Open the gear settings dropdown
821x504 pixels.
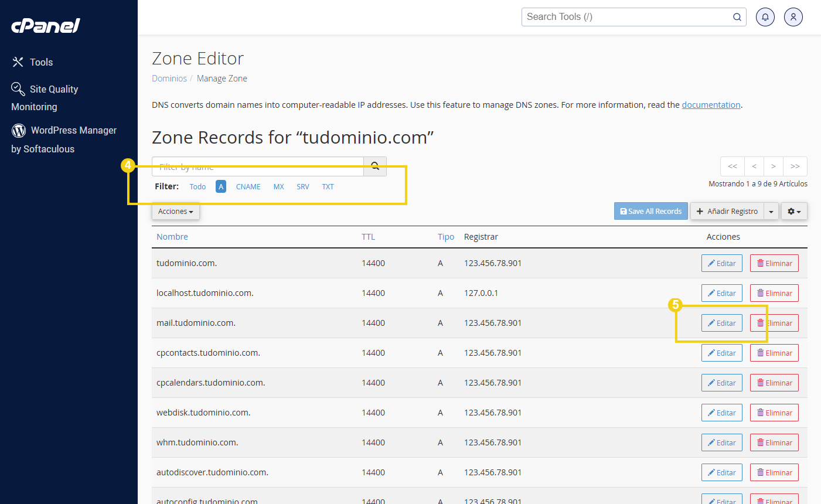click(x=794, y=212)
